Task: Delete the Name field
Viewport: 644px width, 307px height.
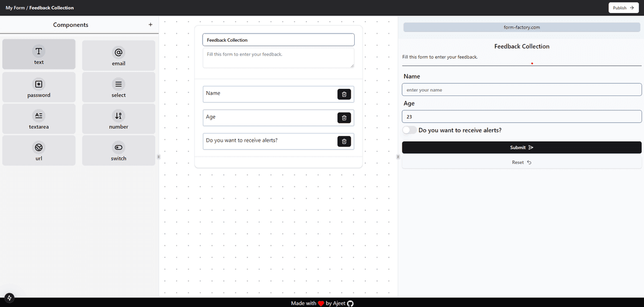Action: click(x=344, y=94)
